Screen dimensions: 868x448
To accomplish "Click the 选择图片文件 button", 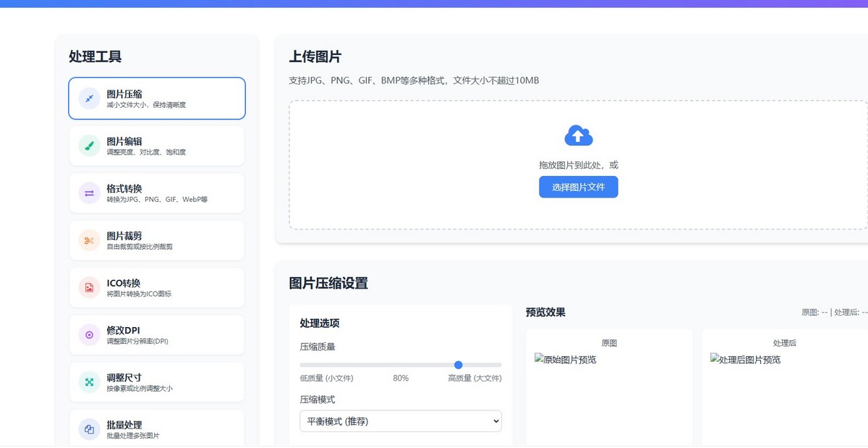I will (x=579, y=187).
